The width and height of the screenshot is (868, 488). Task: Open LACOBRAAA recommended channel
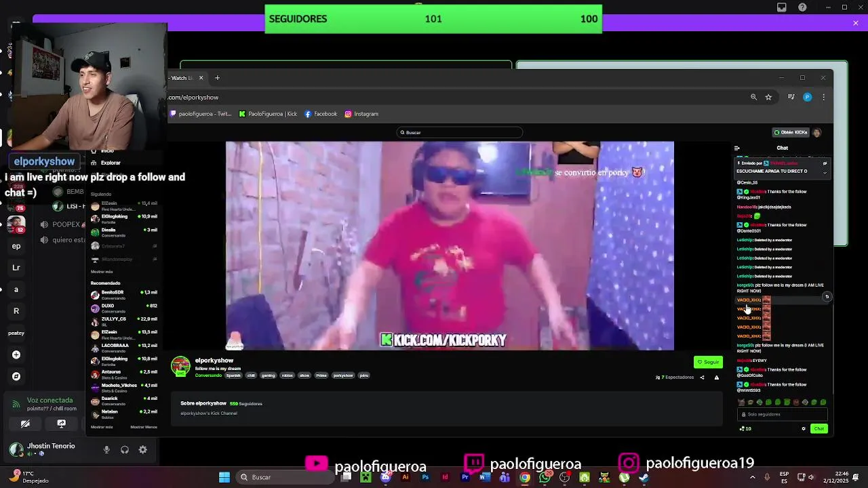pyautogui.click(x=124, y=348)
